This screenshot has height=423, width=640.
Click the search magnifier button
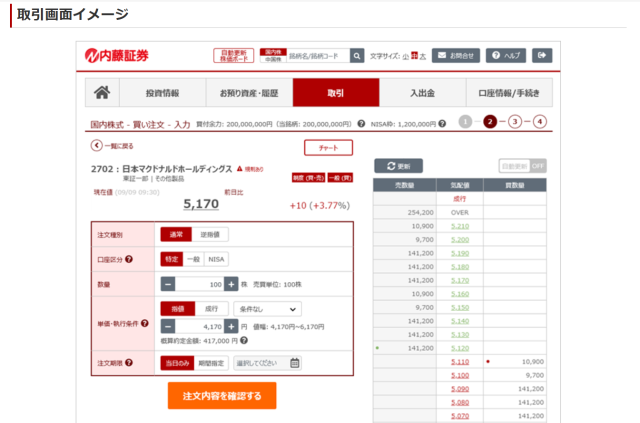357,56
